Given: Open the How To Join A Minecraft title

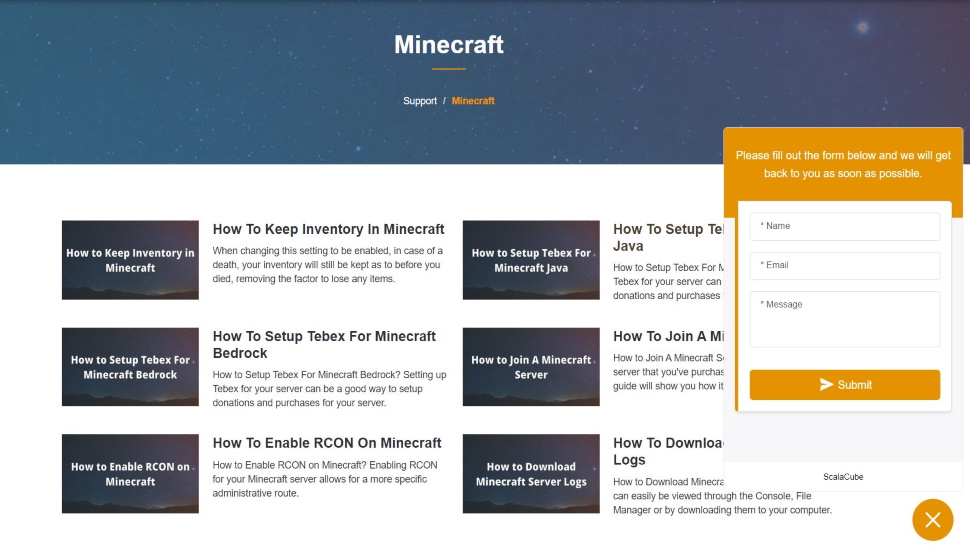Looking at the screenshot, I should tap(668, 336).
